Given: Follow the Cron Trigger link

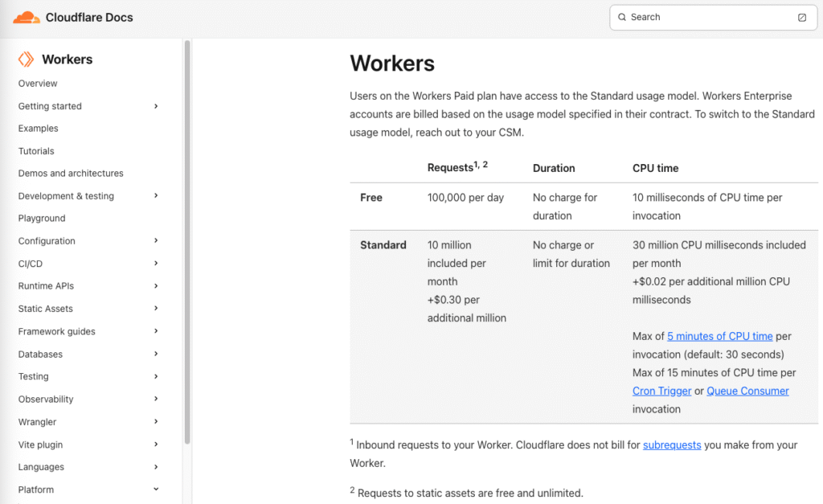Looking at the screenshot, I should click(x=662, y=391).
